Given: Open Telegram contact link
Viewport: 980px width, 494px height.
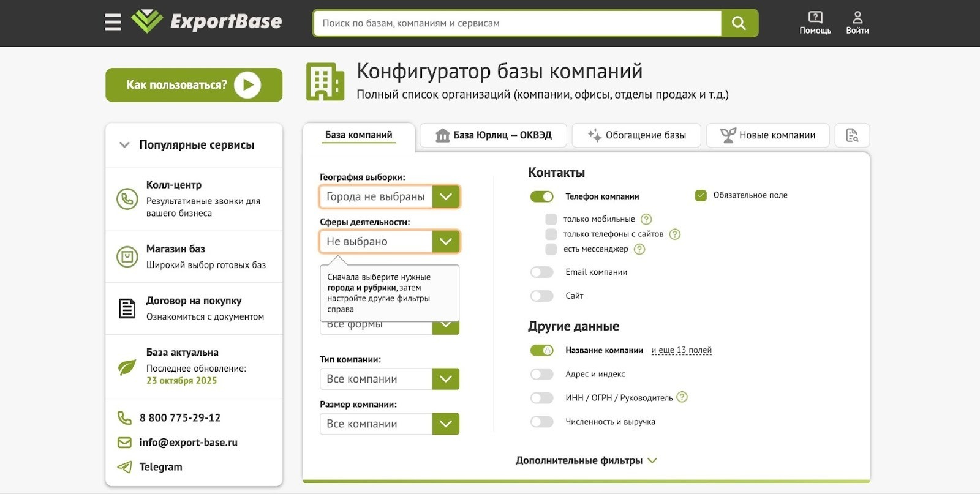Looking at the screenshot, I should pyautogui.click(x=161, y=467).
